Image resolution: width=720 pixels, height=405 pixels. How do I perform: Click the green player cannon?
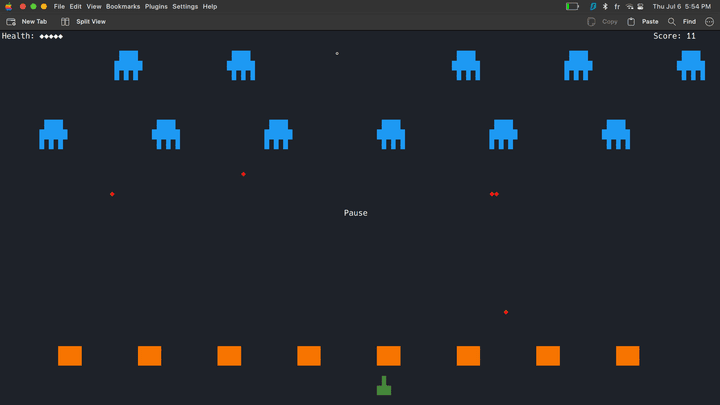point(384,386)
